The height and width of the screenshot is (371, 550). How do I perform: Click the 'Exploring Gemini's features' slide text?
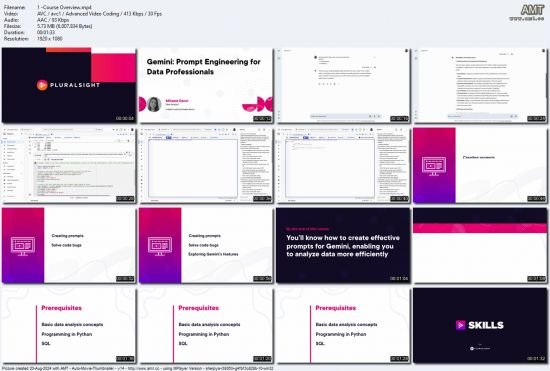pyautogui.click(x=213, y=254)
